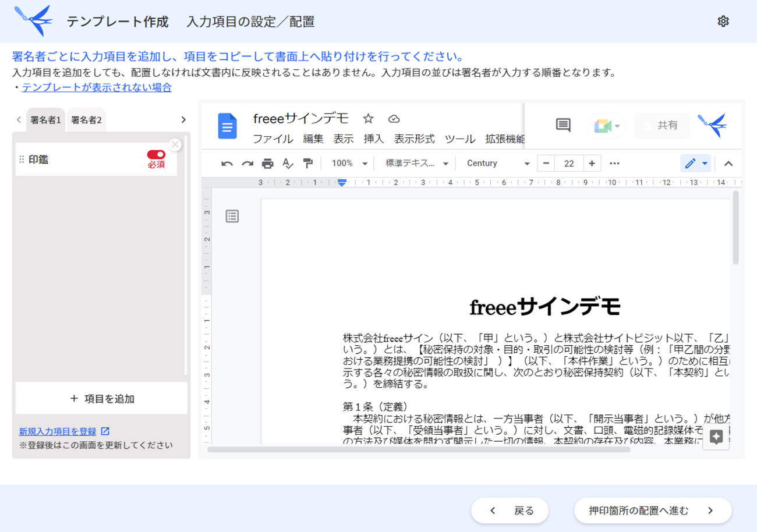Click the document horizontal scrollbar

[x=419, y=449]
